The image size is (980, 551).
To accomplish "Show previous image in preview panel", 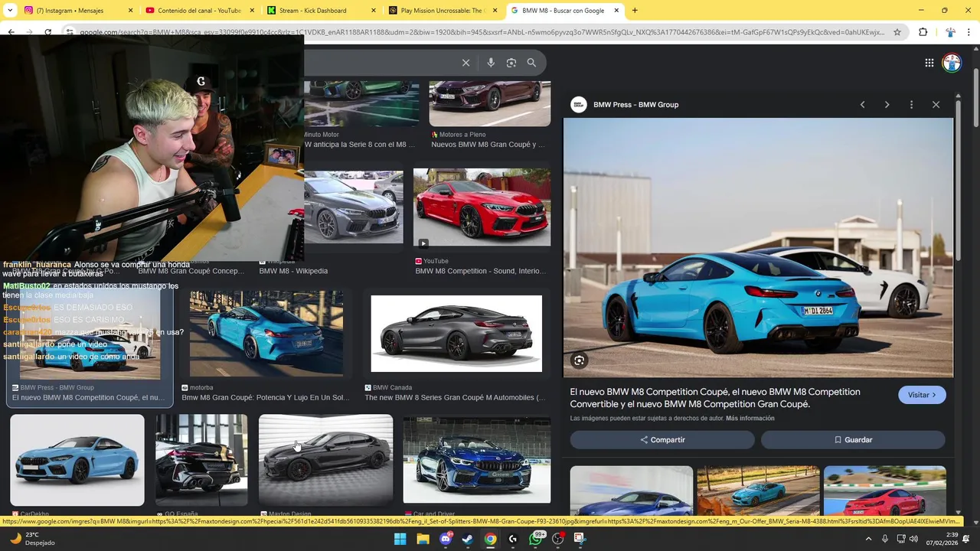I will pyautogui.click(x=862, y=105).
